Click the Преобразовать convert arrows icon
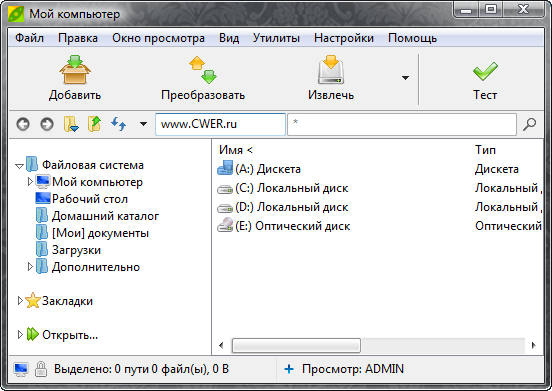 [x=203, y=69]
